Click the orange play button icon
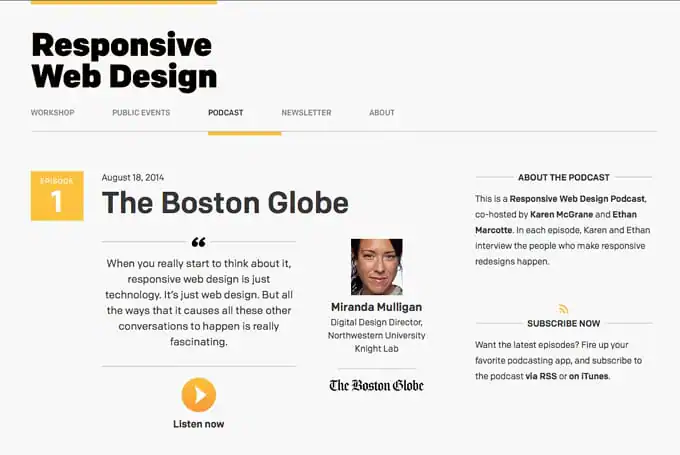 pos(199,395)
